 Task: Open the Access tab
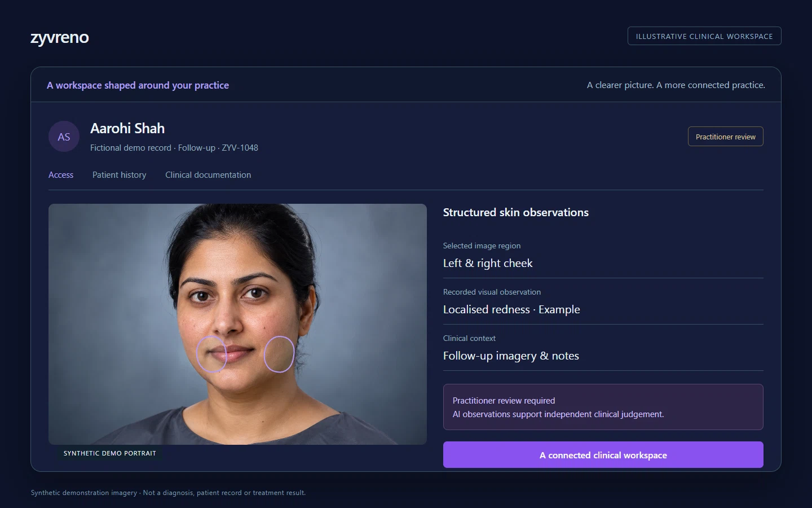click(61, 175)
